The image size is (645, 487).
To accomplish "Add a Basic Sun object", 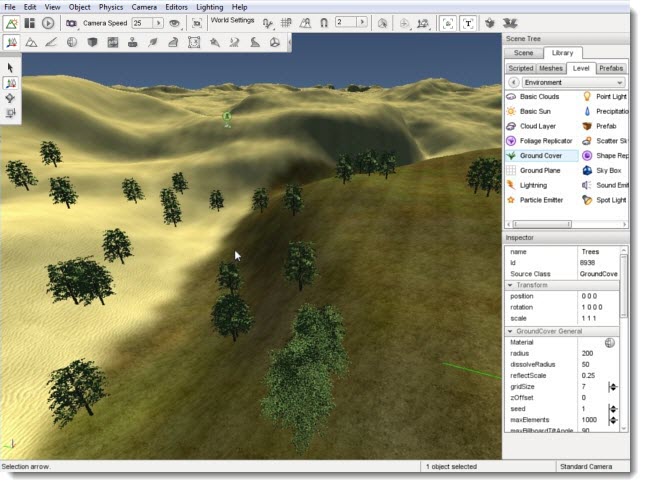I will (535, 111).
